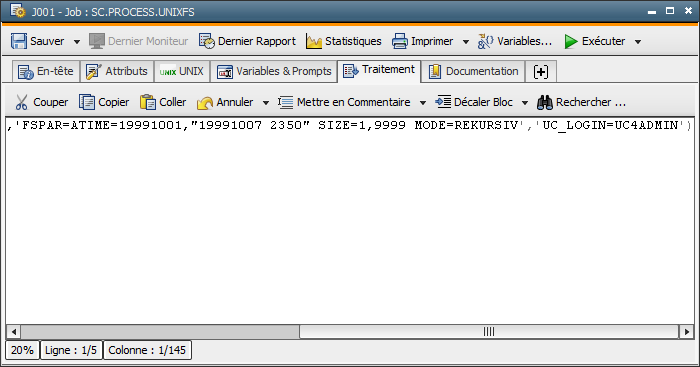Expand the Imprimer dropdown arrow

(466, 42)
